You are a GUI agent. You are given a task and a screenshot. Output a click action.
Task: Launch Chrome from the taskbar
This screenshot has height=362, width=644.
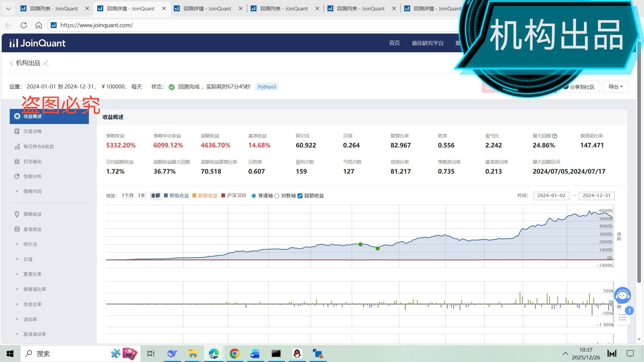(234, 354)
